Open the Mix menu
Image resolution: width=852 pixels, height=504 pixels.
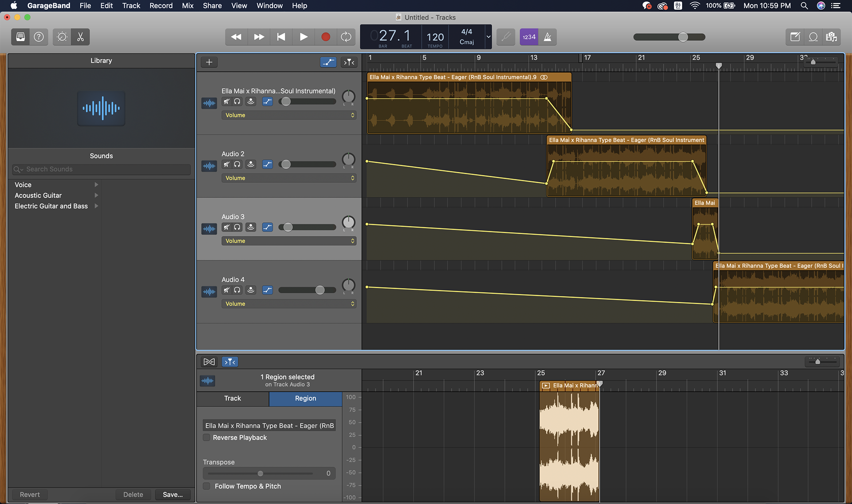tap(188, 6)
